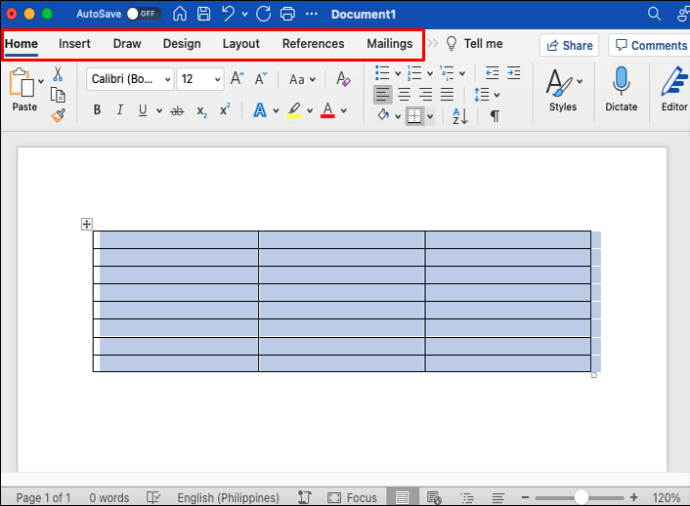Click the table move handle
Viewport: 690px width, 506px height.
[x=86, y=225]
